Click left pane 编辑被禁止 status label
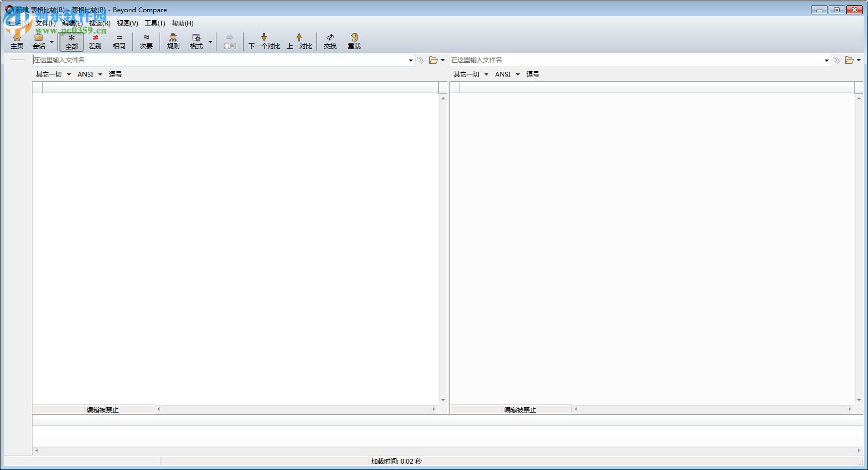 pos(103,410)
